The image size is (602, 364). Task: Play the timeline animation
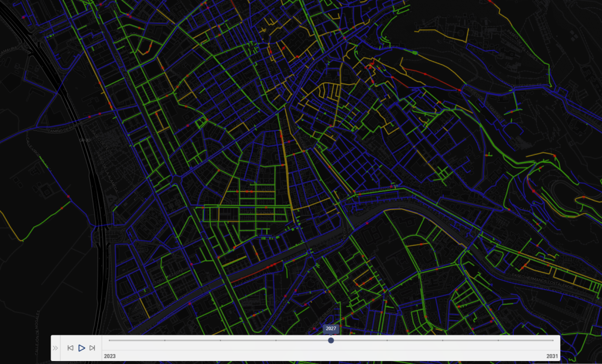pos(82,348)
